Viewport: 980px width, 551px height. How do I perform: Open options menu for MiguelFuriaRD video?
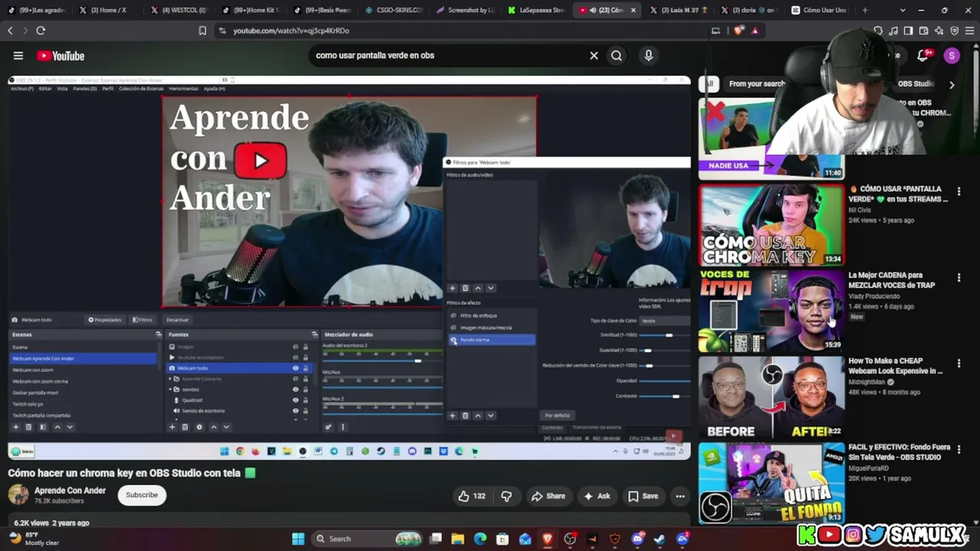[x=959, y=448]
